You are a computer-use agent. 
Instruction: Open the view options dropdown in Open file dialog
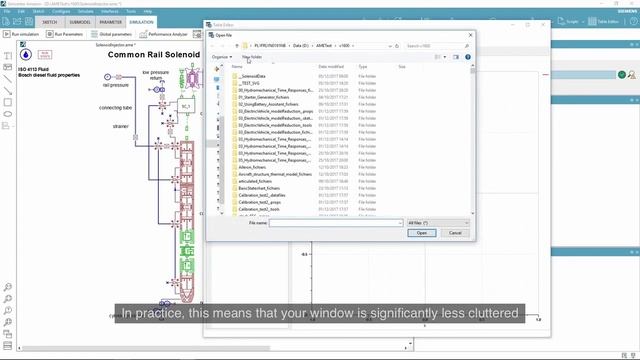click(445, 57)
